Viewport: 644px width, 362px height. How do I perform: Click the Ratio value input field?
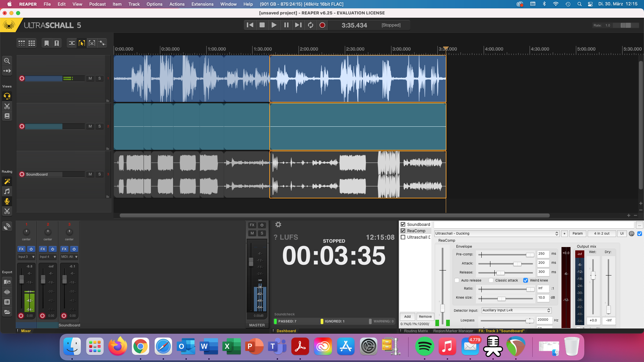543,289
